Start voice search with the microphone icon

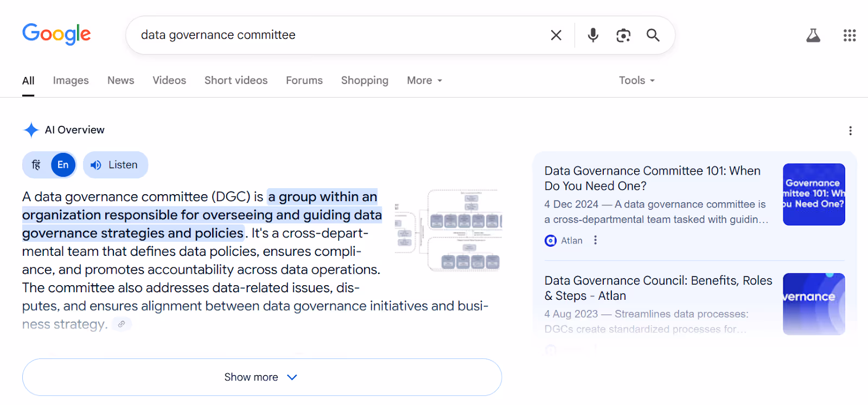593,35
